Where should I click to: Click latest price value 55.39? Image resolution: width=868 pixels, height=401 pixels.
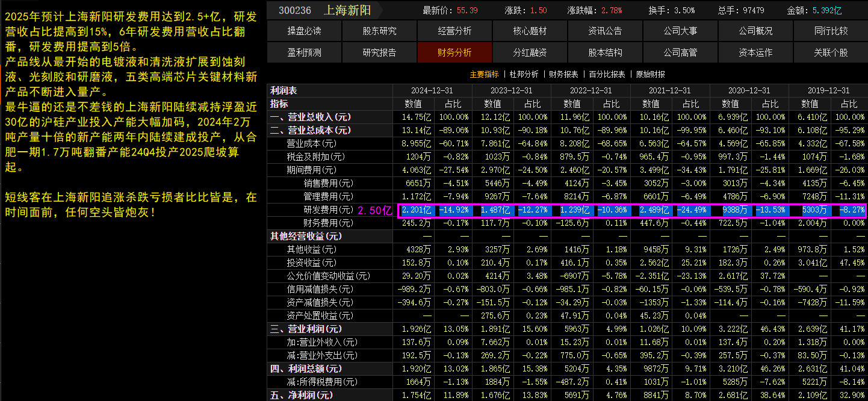[x=467, y=10]
